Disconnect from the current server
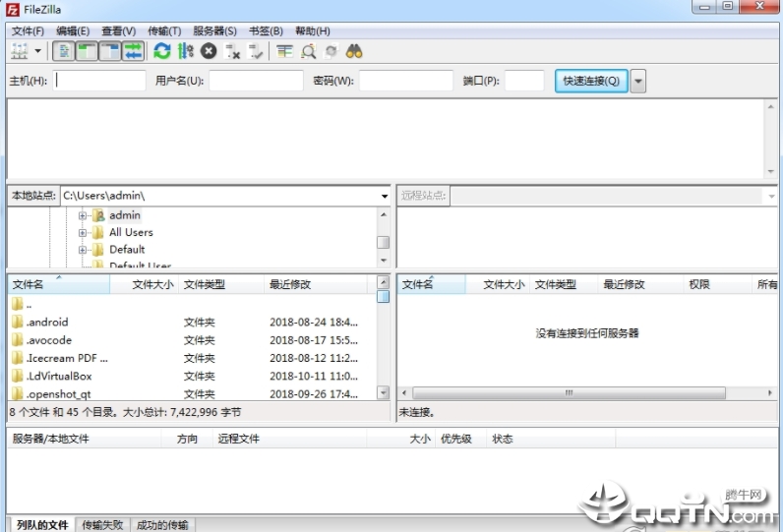 pos(232,51)
